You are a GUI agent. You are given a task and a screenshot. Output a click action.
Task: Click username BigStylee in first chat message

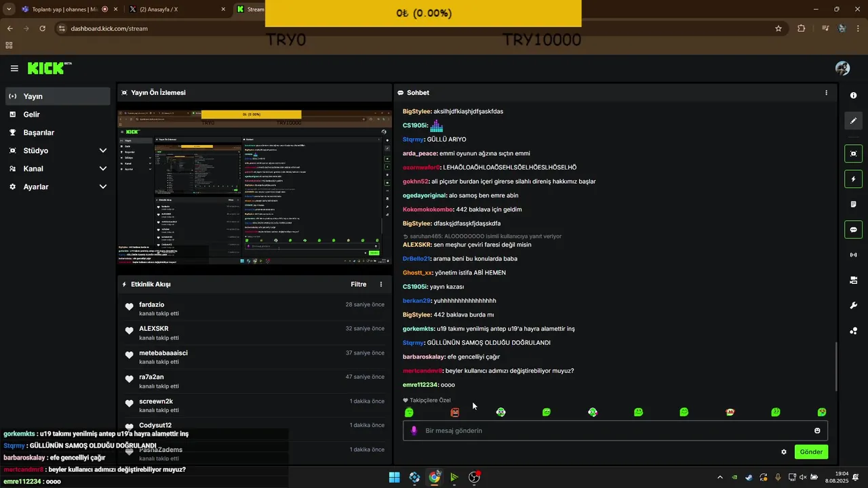click(x=417, y=111)
